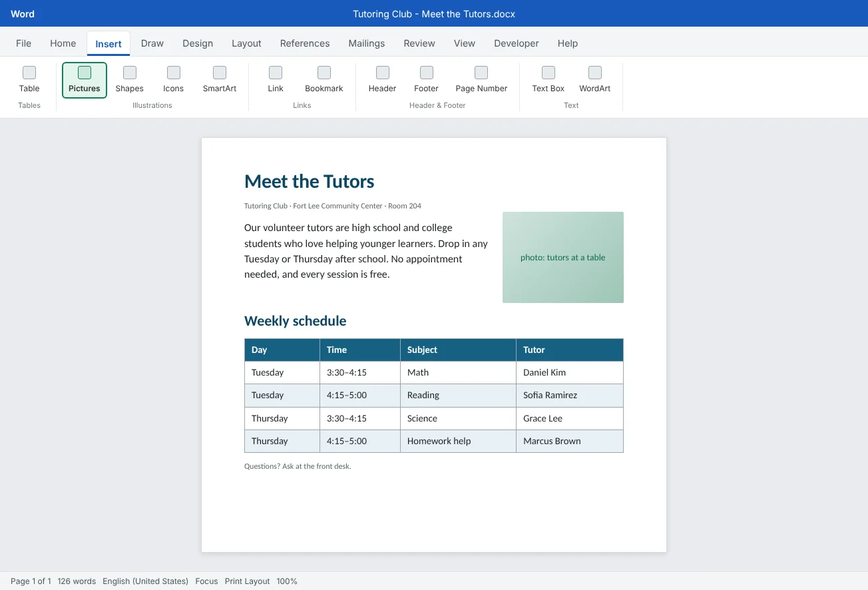Switch to the View tab
Viewport: 868px width, 590px height.
tap(465, 43)
